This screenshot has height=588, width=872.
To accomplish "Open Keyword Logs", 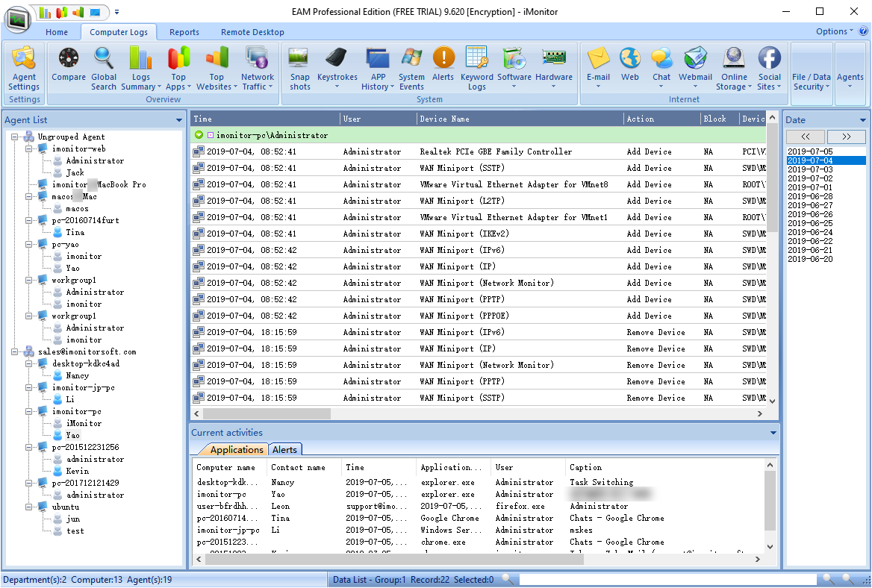I will [x=476, y=69].
